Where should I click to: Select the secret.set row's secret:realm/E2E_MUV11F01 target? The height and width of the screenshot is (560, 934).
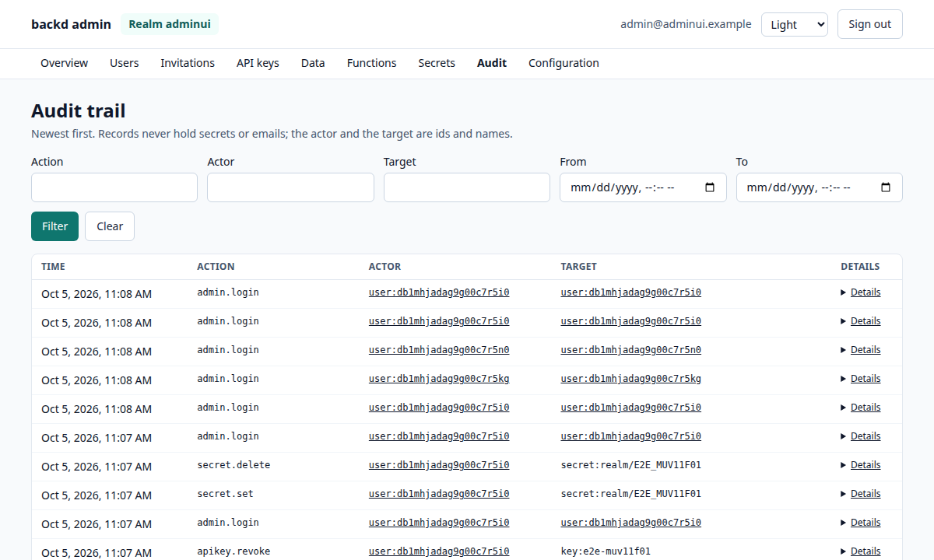tap(631, 494)
